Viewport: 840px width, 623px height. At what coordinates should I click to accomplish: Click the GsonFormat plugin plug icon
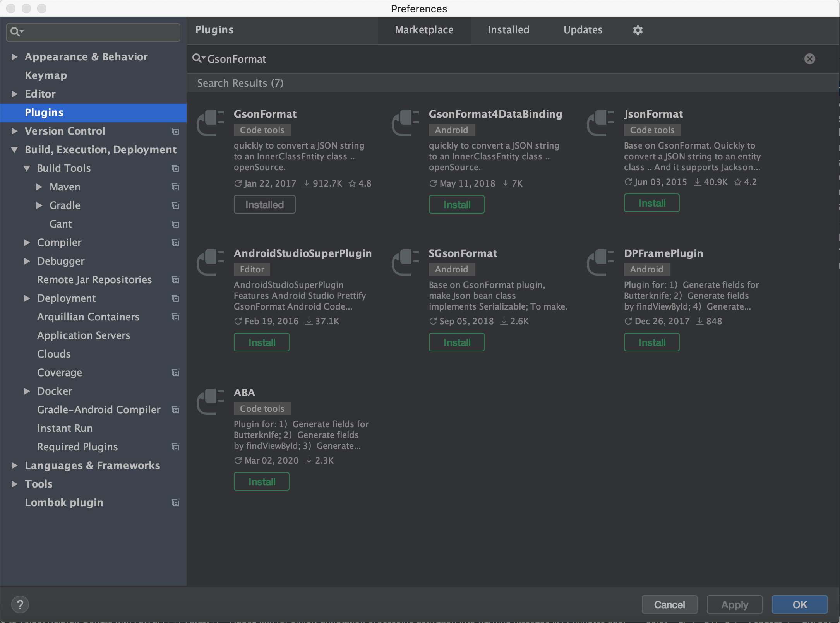pyautogui.click(x=210, y=123)
